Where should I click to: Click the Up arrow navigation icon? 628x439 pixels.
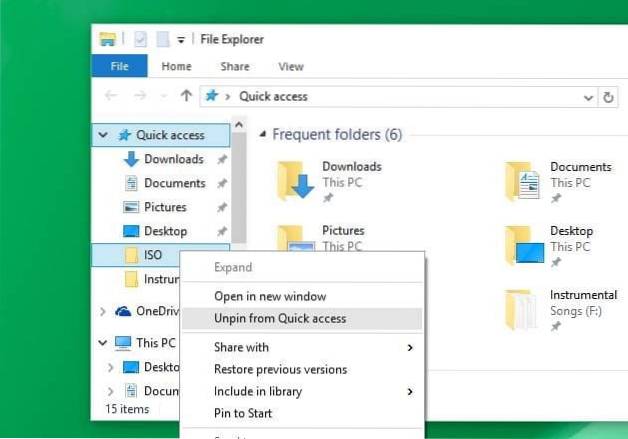click(185, 96)
